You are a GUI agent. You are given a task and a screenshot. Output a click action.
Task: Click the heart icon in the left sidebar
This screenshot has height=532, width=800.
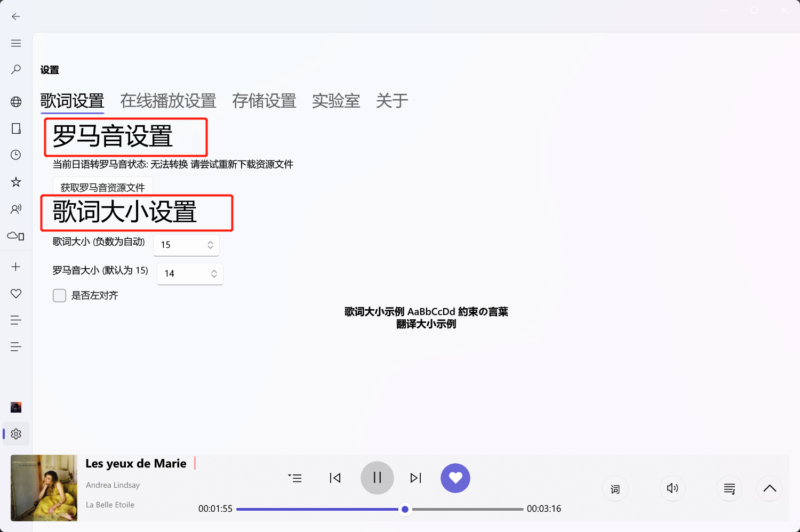click(x=15, y=293)
